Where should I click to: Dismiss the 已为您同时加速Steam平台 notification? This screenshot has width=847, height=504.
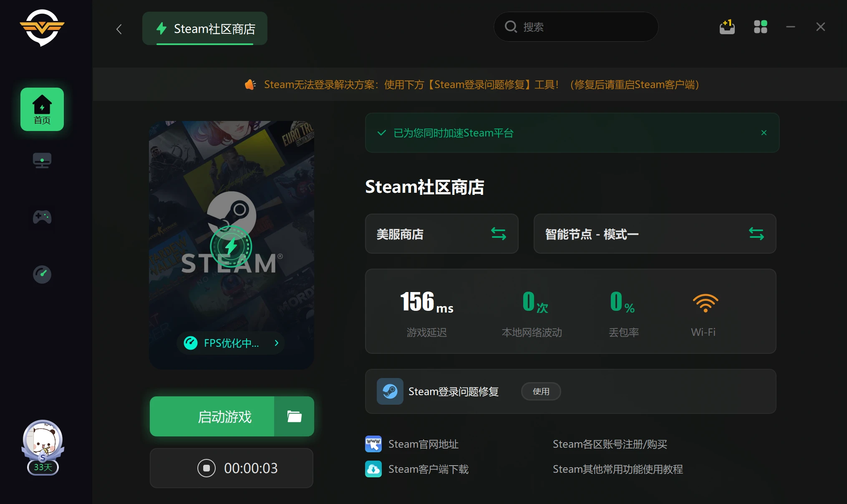point(764,133)
